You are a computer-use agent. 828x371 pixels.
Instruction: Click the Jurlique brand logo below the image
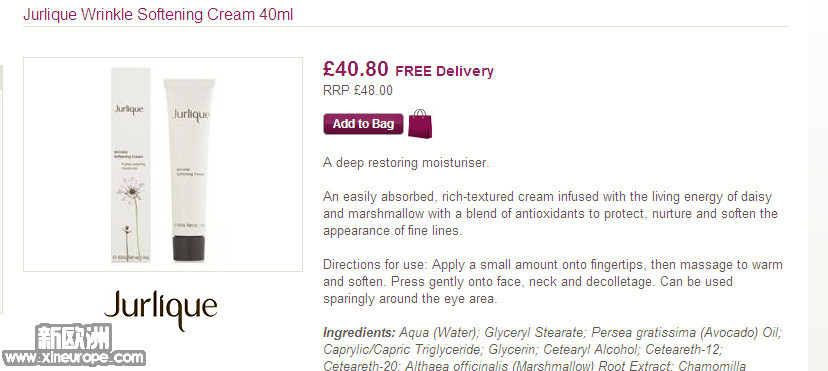(161, 309)
